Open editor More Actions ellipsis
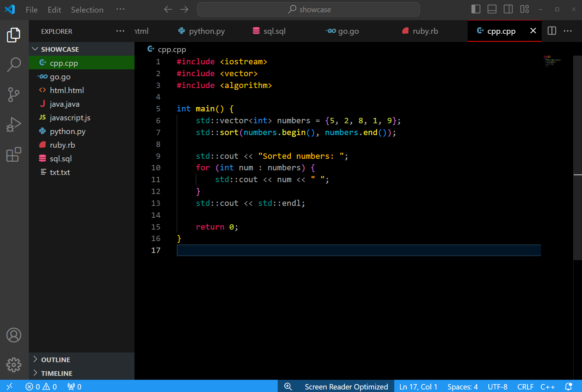The width and height of the screenshot is (582, 392). 568,31
